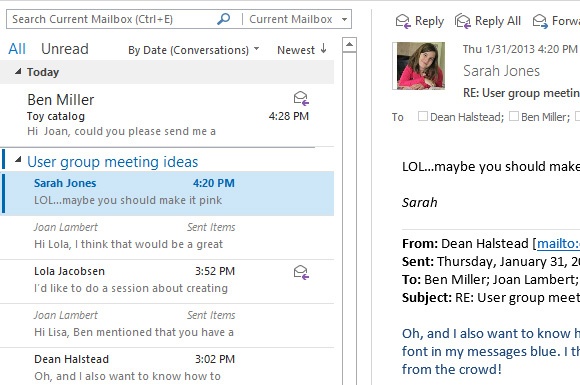Click the Thu 1/31/2013 4:20 PM timestamp
The image size is (580, 385).
[520, 49]
